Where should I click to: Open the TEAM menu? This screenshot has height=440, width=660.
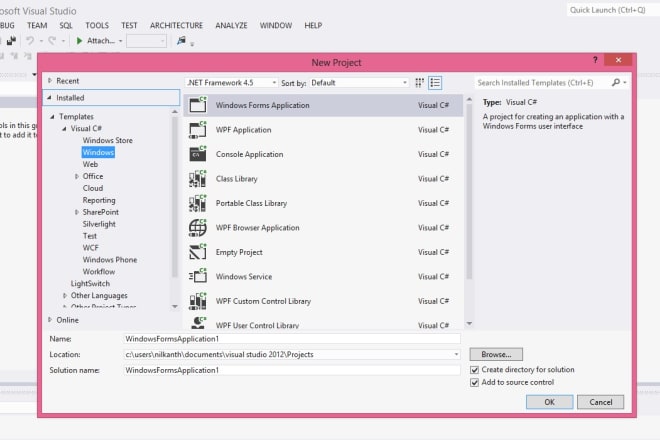37,25
